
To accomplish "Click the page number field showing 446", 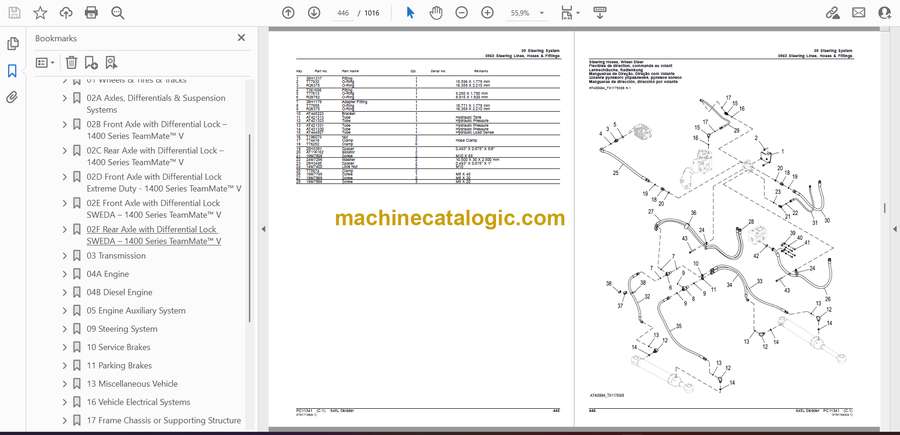I will (x=343, y=13).
